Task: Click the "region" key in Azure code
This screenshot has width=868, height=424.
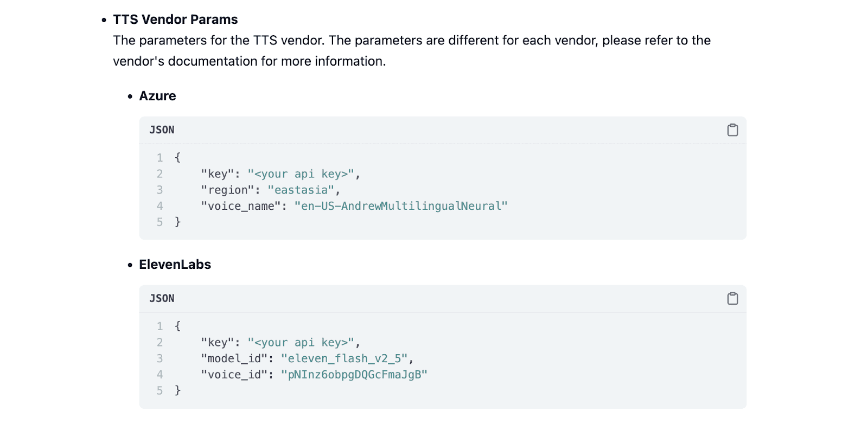Action: coord(227,190)
